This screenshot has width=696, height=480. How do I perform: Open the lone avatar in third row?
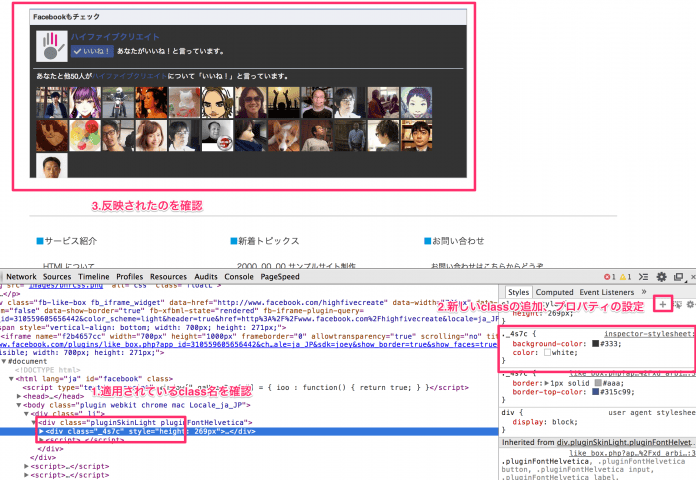(51, 166)
